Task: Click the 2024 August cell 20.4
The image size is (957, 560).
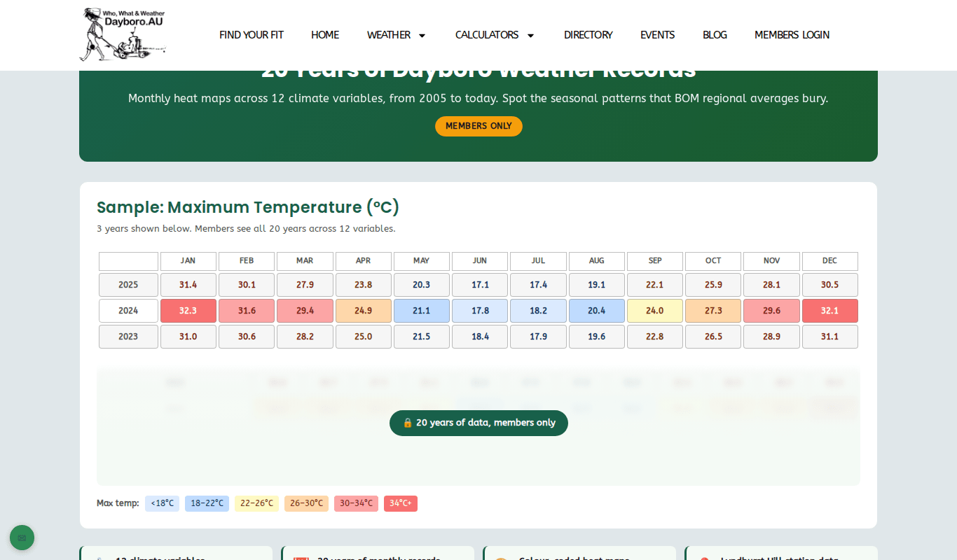Action: pyautogui.click(x=597, y=311)
